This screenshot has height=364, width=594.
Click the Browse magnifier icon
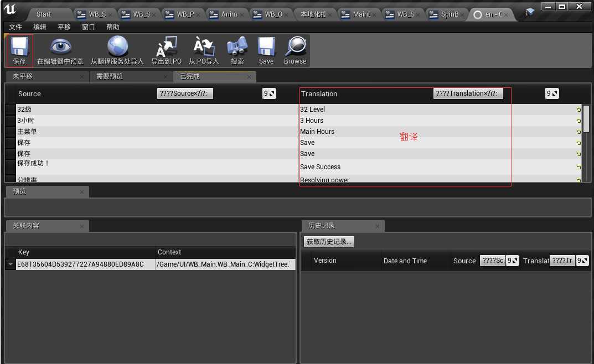(295, 50)
